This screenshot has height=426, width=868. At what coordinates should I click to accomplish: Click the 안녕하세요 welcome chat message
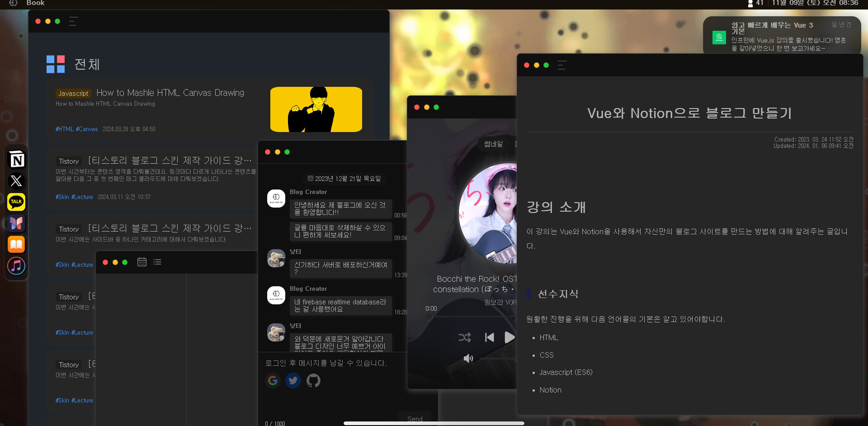[x=340, y=208]
